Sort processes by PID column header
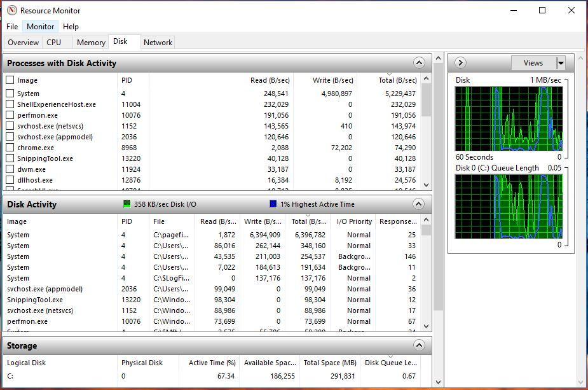Image resolution: width=588 pixels, height=390 pixels. (126, 80)
